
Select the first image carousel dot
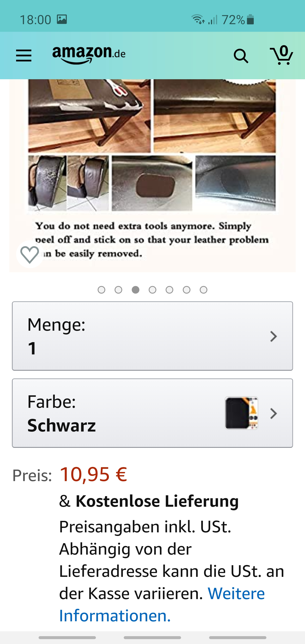tap(101, 290)
